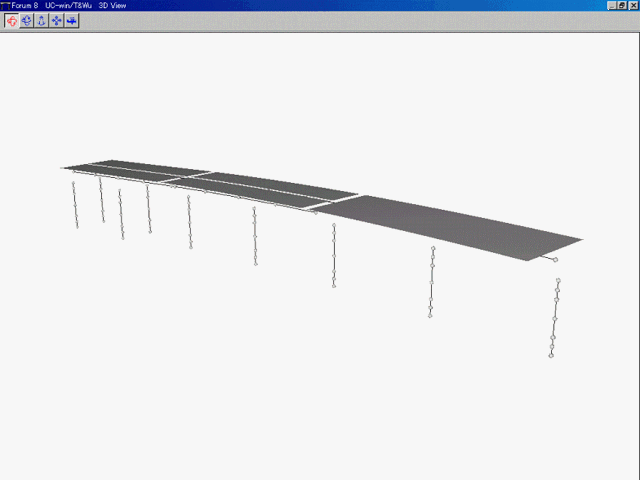Restore down the 3D View window
The image size is (640, 480).
(622, 5)
